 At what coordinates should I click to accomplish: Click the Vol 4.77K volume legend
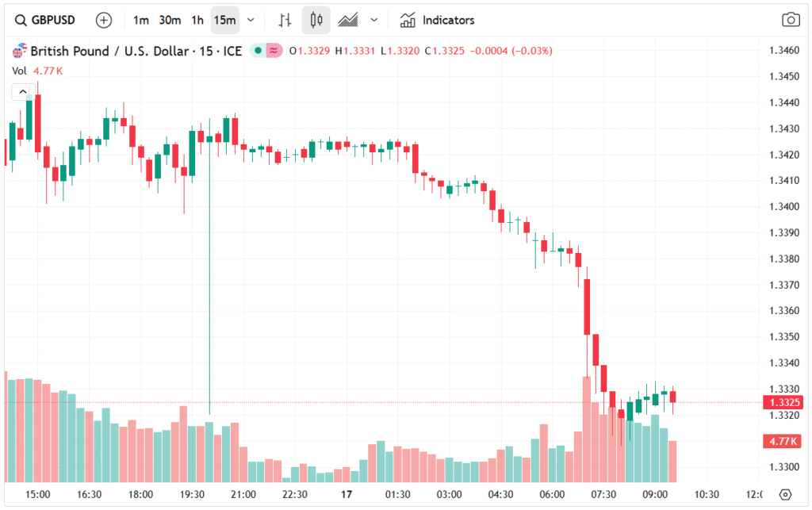[37, 71]
